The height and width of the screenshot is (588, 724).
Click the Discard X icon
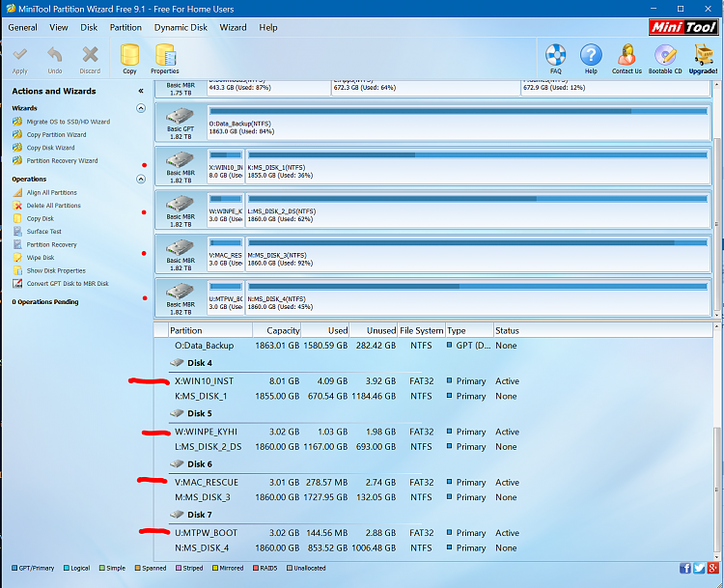point(90,54)
